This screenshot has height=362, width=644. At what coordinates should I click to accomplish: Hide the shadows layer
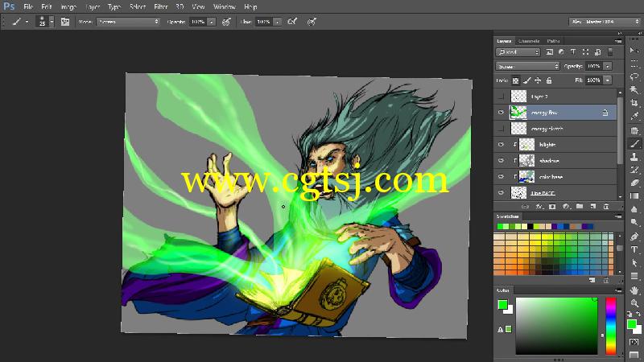501,160
